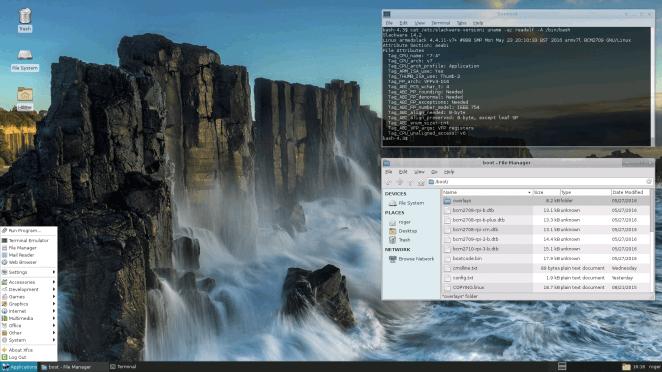
Task: Launch Terminal Emulator from Applications menu
Action: [x=28, y=240]
